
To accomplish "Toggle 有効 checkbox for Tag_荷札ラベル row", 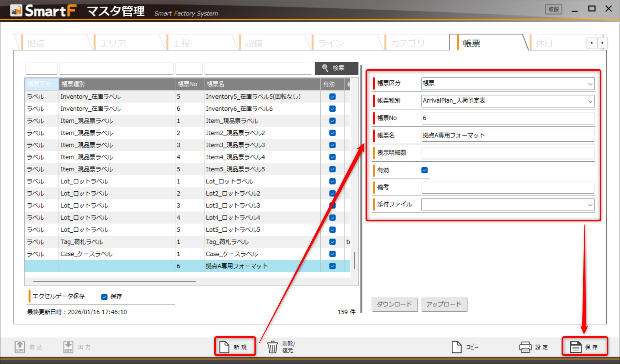I will pos(332,242).
